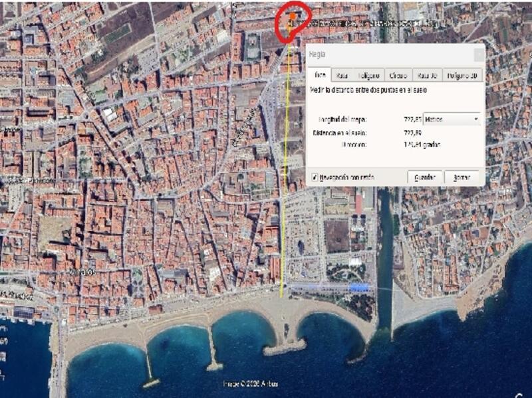Click the Borrar button to clear measurement
This screenshot has height=398, width=532.
click(x=462, y=175)
